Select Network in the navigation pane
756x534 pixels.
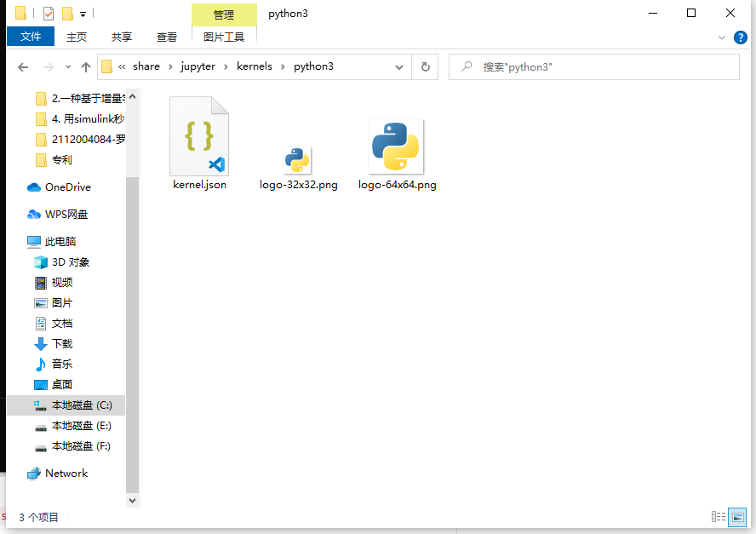(58, 474)
